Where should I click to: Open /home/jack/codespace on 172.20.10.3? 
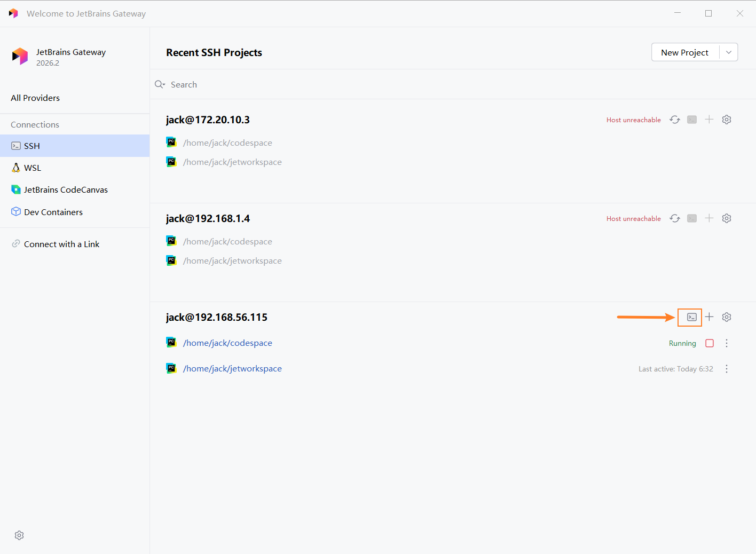227,143
